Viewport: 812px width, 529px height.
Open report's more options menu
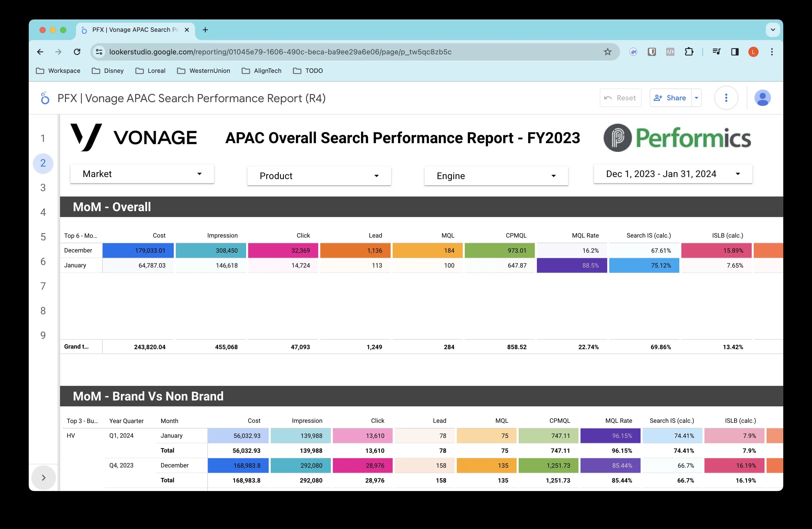(x=726, y=98)
